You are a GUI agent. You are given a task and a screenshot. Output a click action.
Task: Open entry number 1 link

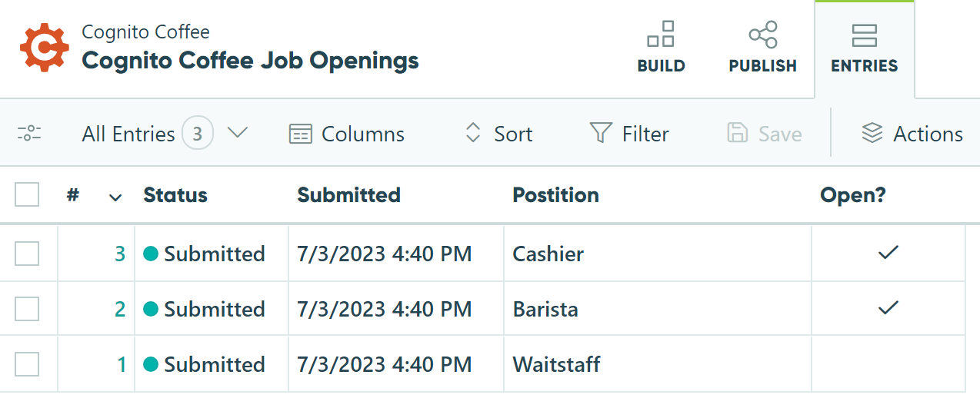click(x=122, y=364)
